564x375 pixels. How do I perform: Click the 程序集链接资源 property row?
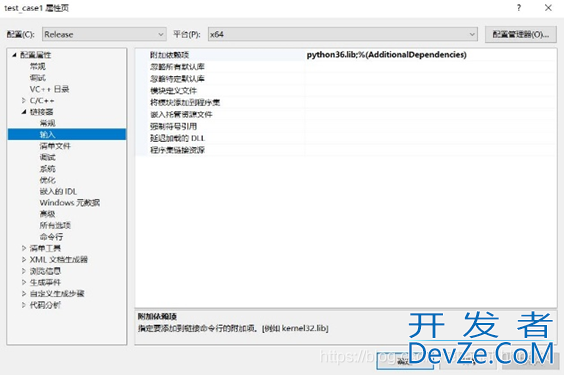tap(345, 150)
